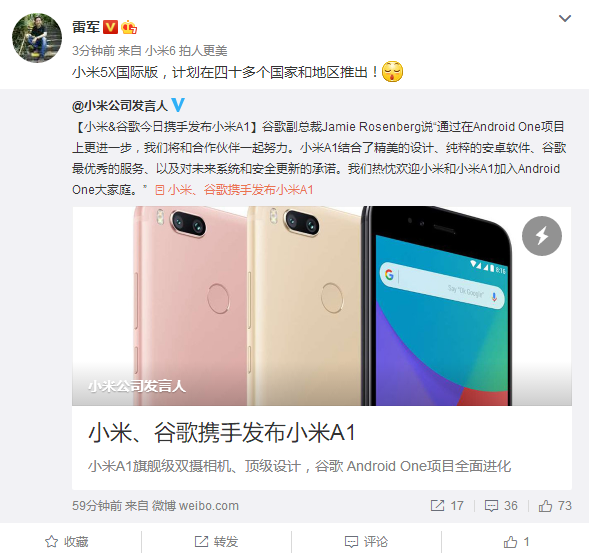Toggle 收藏 favorite star

(66, 542)
